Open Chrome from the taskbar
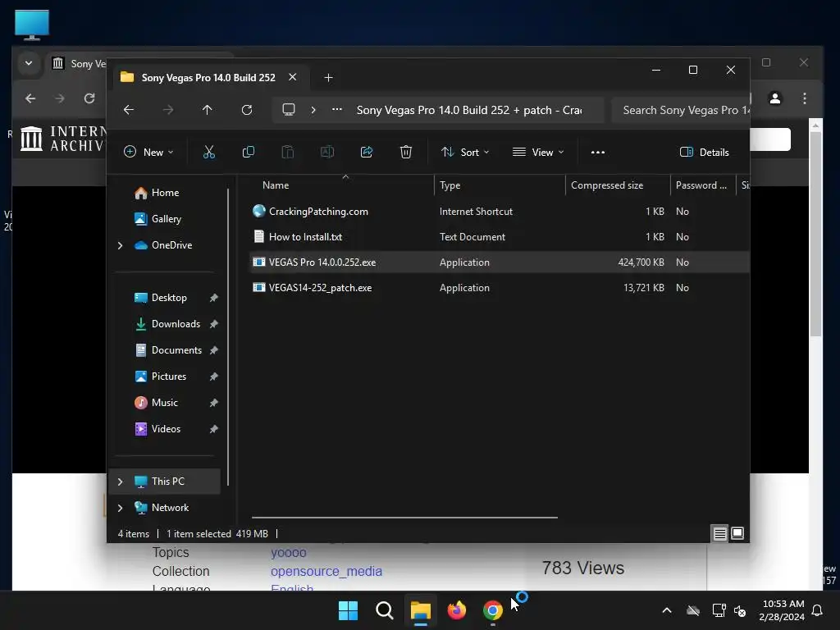 [x=493, y=610]
